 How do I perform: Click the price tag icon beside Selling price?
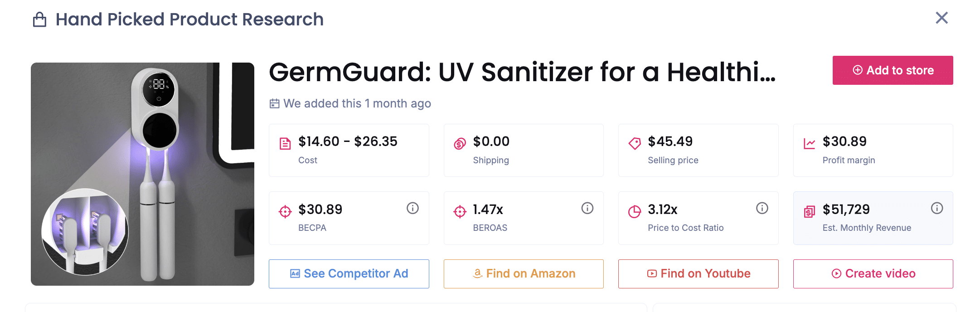tap(634, 142)
